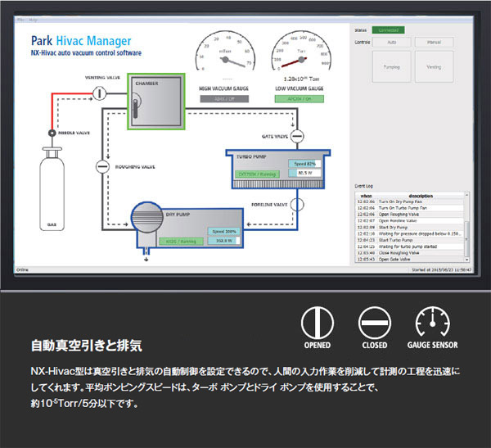Click the Venting Valve symbol
This screenshot has width=491, height=448.
100,93
